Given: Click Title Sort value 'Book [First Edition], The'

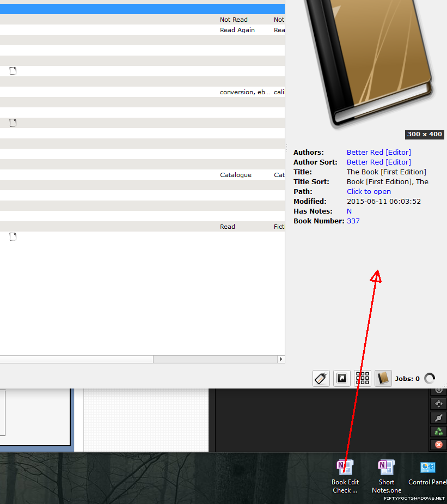Looking at the screenshot, I should tap(387, 181).
